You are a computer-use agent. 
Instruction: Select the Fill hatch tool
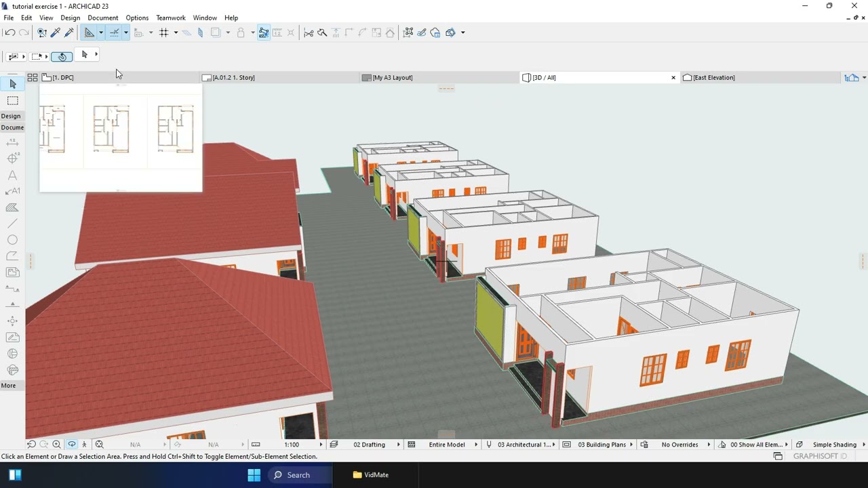click(x=12, y=207)
